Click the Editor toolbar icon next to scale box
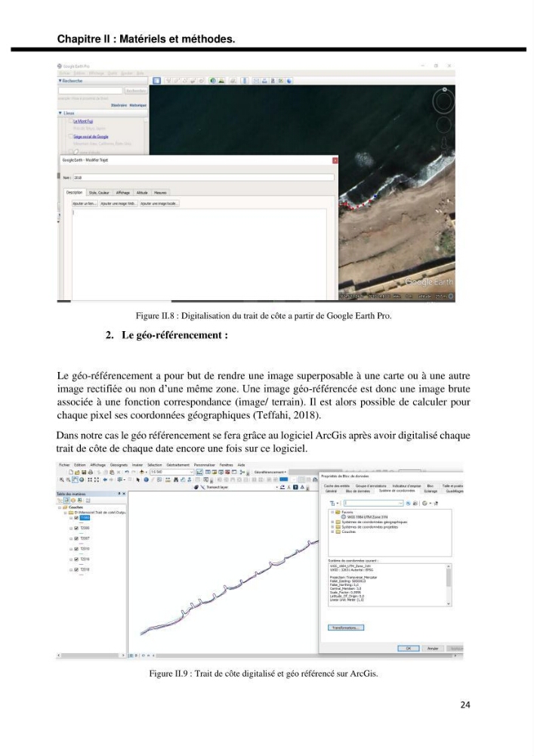This screenshot has height=756, width=534. [199, 472]
